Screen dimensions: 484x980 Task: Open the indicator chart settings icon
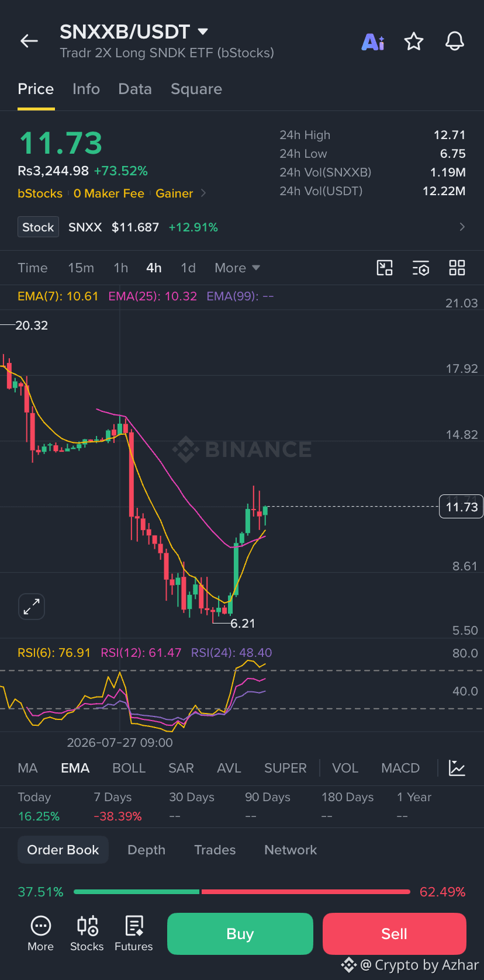point(457,768)
